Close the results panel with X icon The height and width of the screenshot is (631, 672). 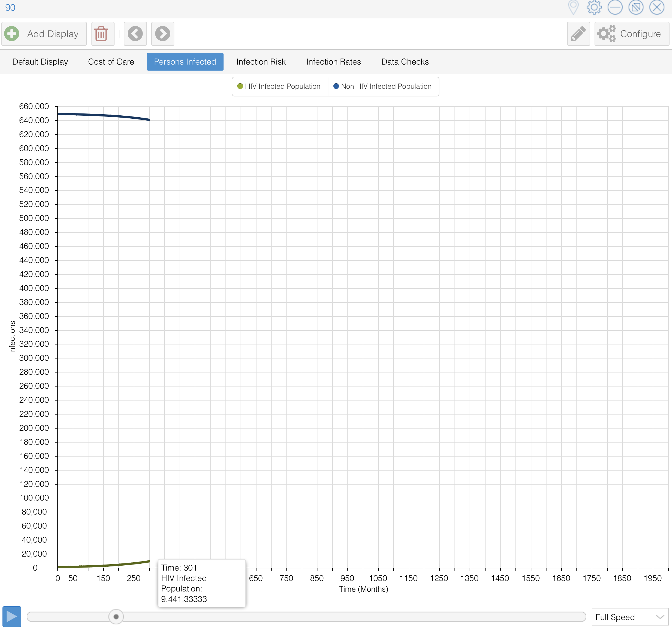(x=657, y=7)
